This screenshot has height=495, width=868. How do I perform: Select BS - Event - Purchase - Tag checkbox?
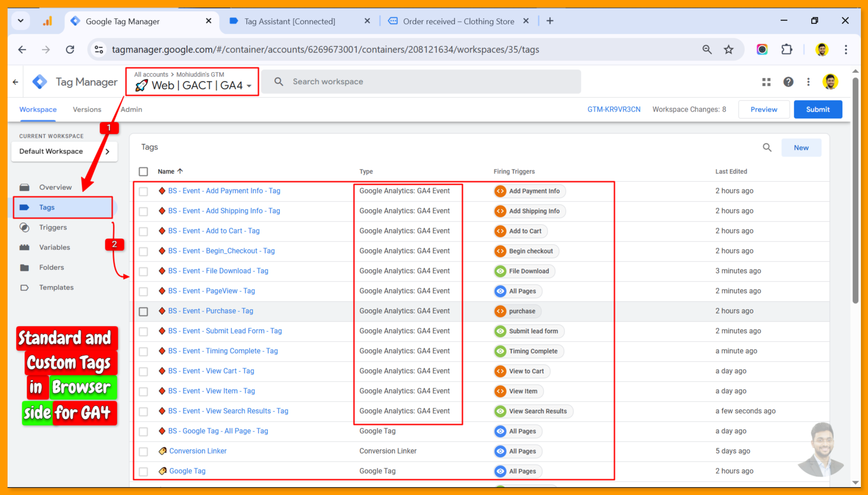pyautogui.click(x=143, y=311)
